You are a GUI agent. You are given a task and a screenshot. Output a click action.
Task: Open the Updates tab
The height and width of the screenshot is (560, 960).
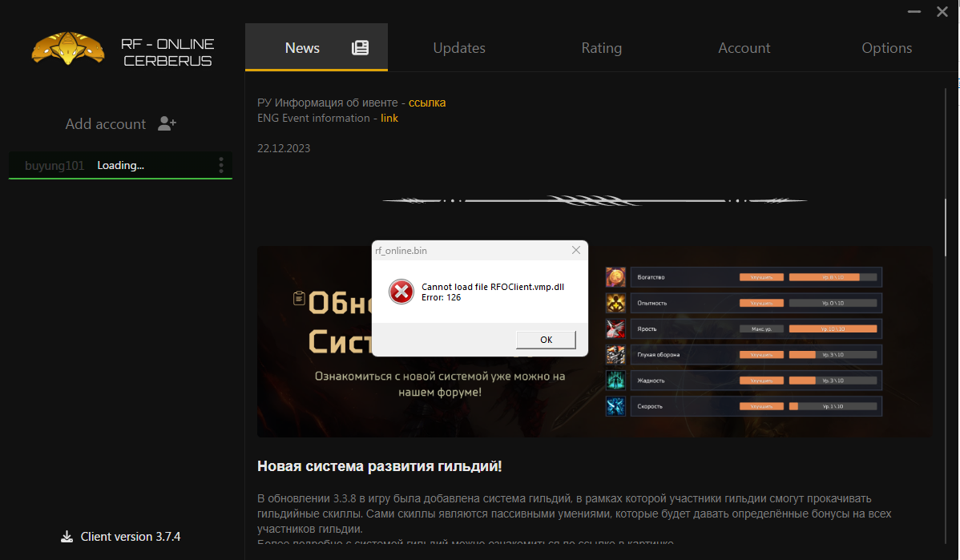(x=459, y=48)
